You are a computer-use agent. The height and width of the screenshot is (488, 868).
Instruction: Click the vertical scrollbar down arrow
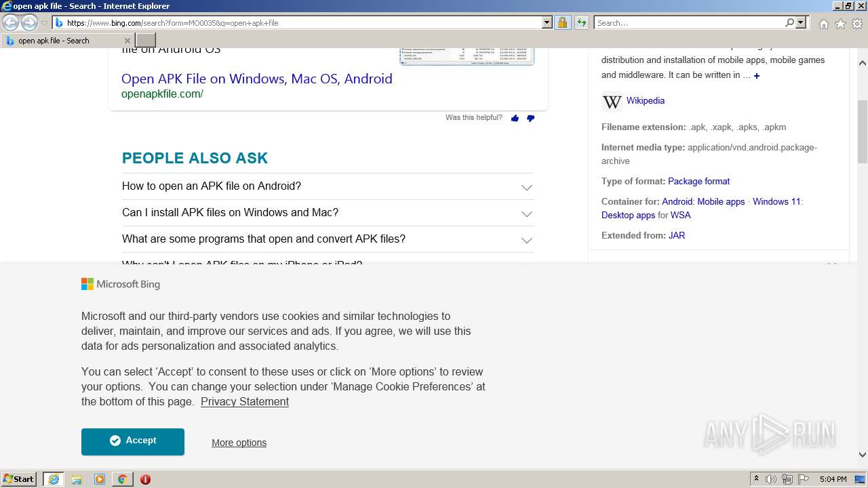[863, 455]
